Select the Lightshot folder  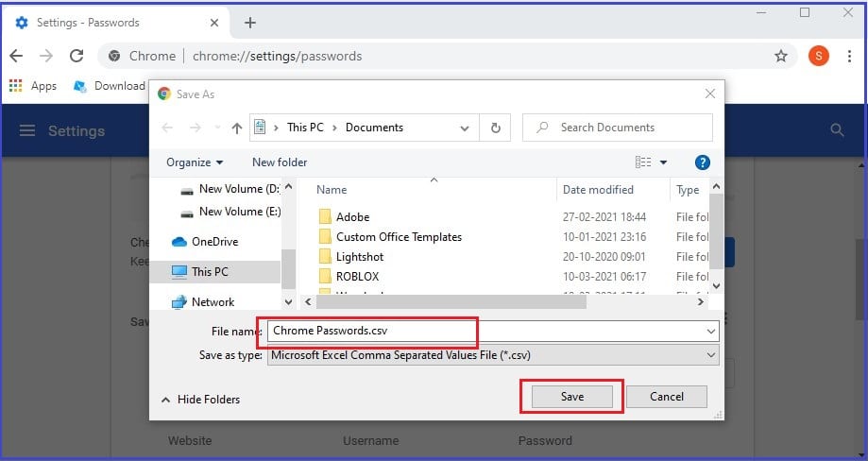351,257
